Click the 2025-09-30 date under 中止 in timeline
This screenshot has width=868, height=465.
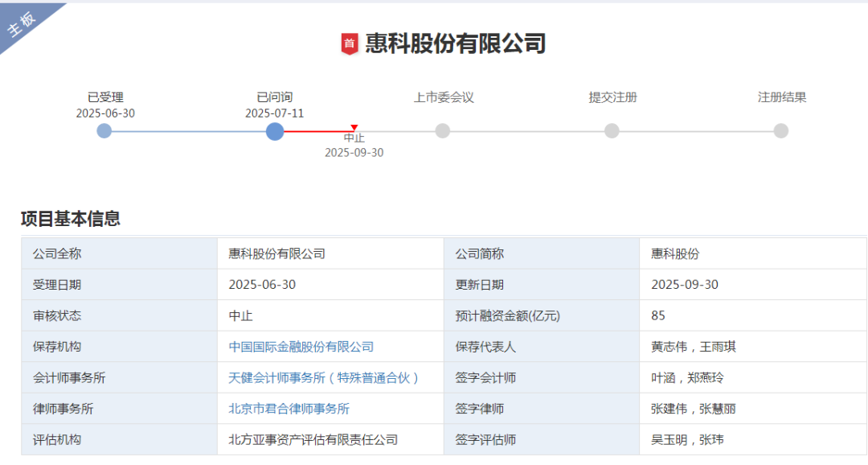[354, 153]
